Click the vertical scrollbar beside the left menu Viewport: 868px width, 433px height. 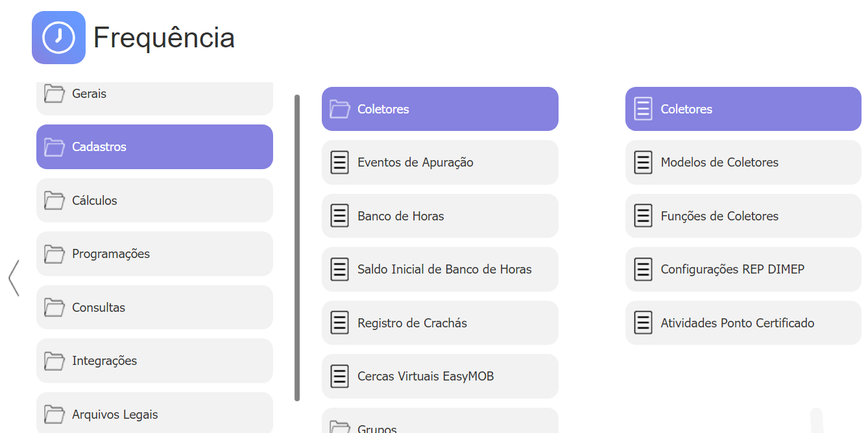pyautogui.click(x=297, y=246)
